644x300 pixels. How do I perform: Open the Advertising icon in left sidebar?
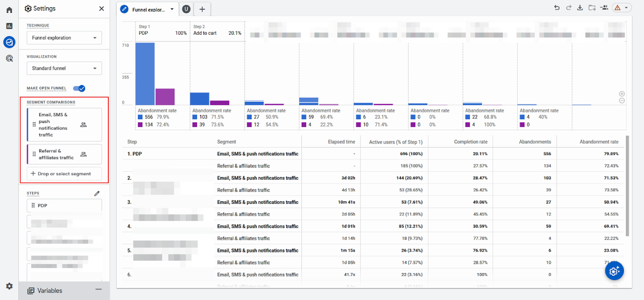tap(9, 58)
